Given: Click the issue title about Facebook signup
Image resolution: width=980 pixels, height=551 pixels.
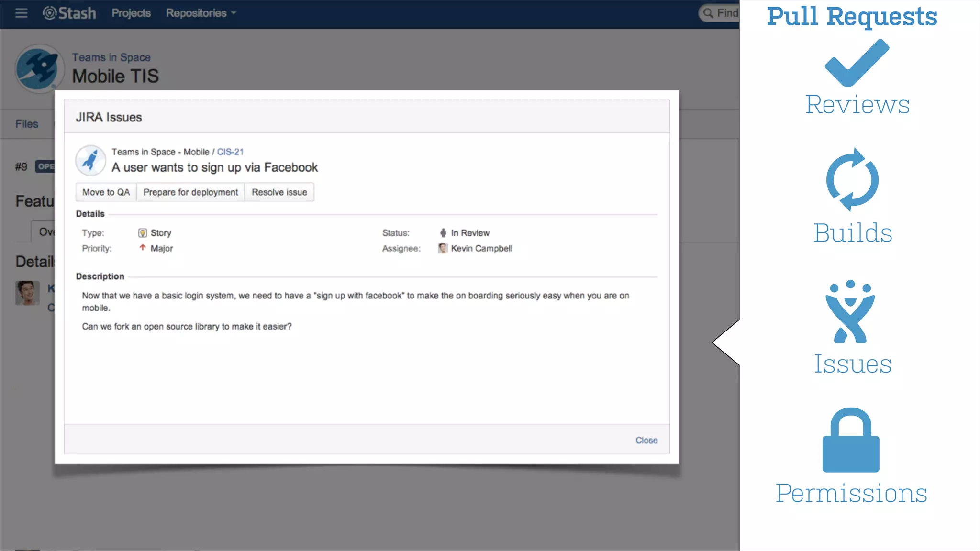Looking at the screenshot, I should pos(215,167).
